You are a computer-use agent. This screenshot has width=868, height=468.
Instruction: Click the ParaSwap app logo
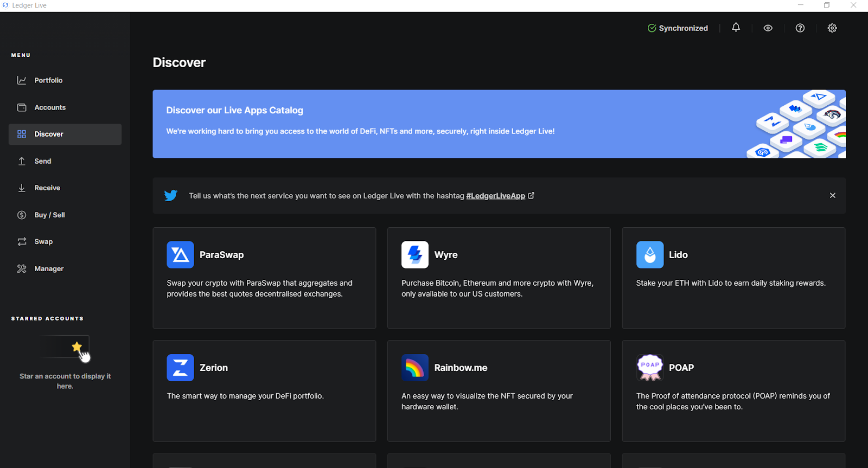[180, 255]
